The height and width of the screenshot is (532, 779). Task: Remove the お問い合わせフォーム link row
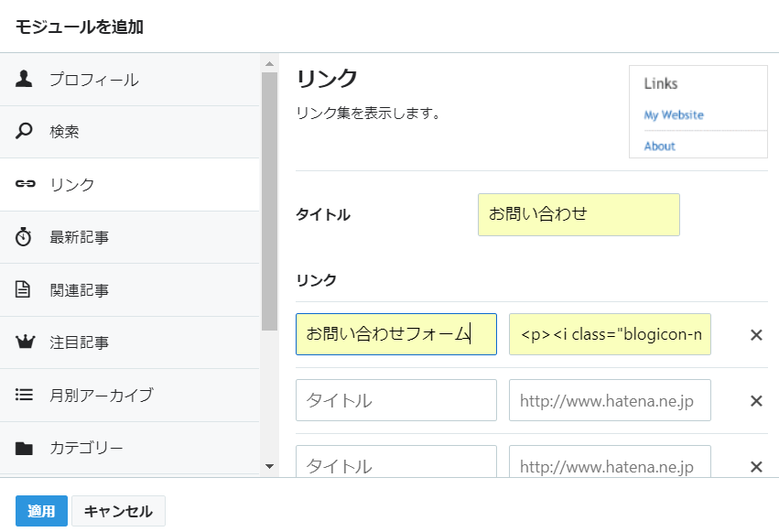pyautogui.click(x=756, y=335)
